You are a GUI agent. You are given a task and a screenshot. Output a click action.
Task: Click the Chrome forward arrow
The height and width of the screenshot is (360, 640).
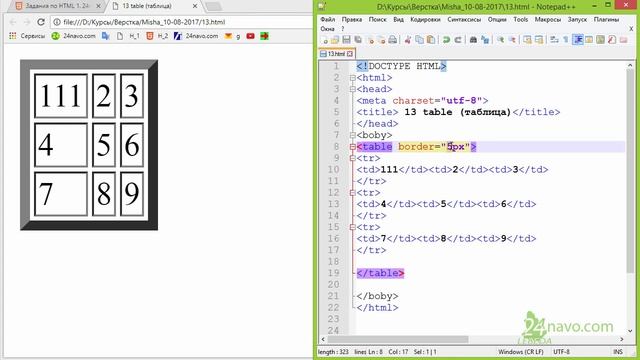[27, 22]
